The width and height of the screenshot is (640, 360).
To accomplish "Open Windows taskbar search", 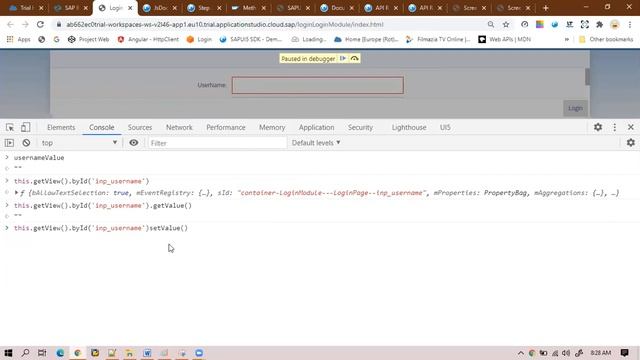I will 25,353.
